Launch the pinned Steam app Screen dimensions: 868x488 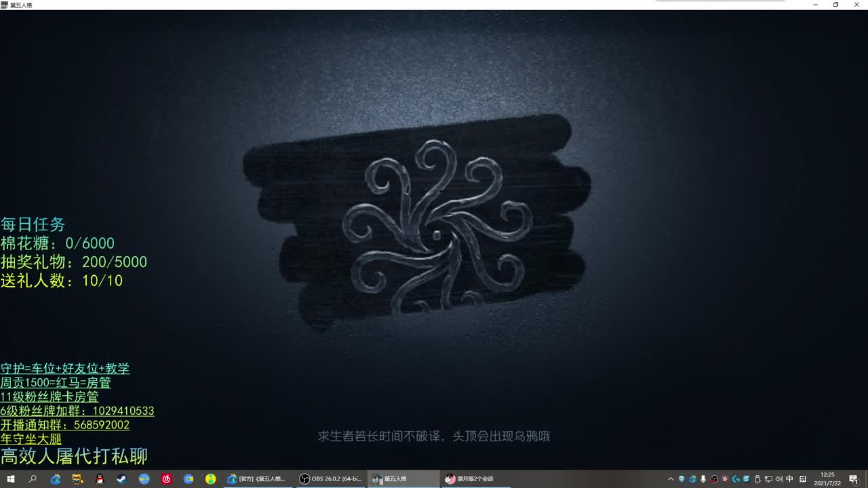(121, 479)
